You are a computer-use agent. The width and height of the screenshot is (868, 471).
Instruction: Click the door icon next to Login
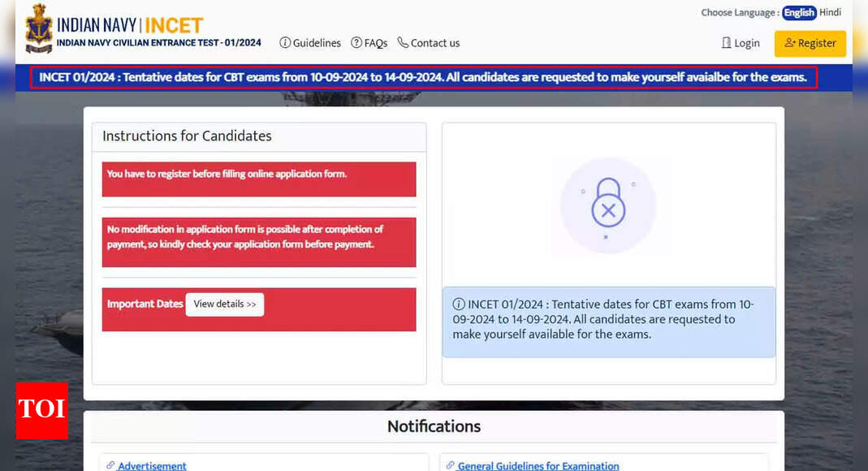tap(726, 42)
